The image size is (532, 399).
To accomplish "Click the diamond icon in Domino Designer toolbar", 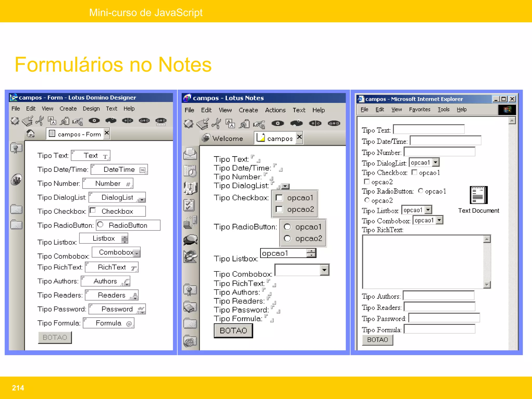I will [x=15, y=121].
